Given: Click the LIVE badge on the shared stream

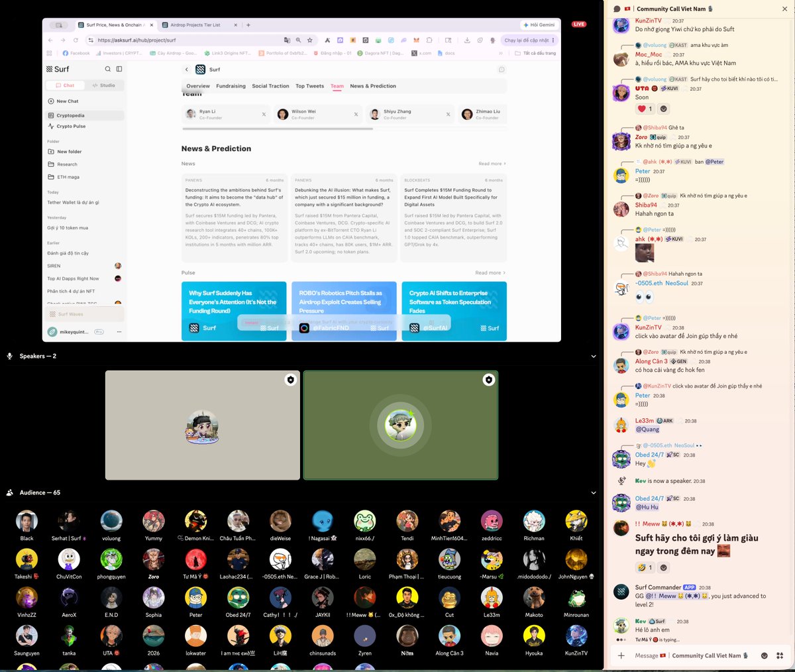Looking at the screenshot, I should 579,24.
